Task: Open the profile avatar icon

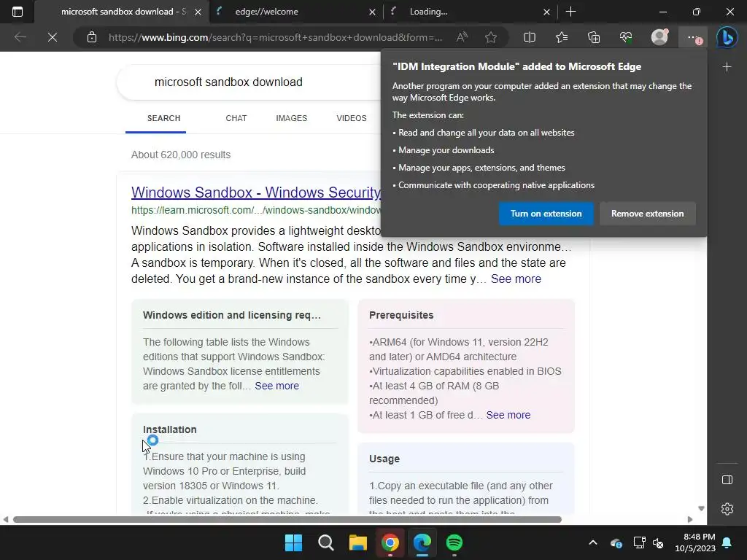Action: [659, 37]
